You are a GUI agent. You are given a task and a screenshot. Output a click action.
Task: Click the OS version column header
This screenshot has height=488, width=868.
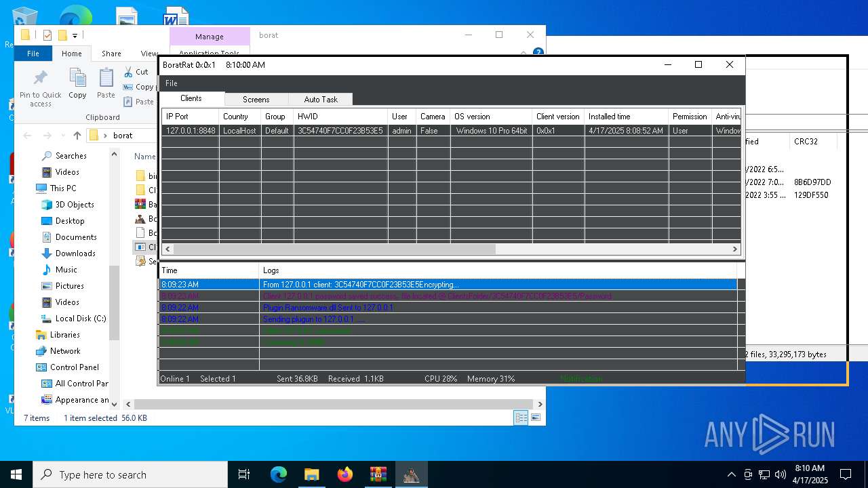pos(491,117)
